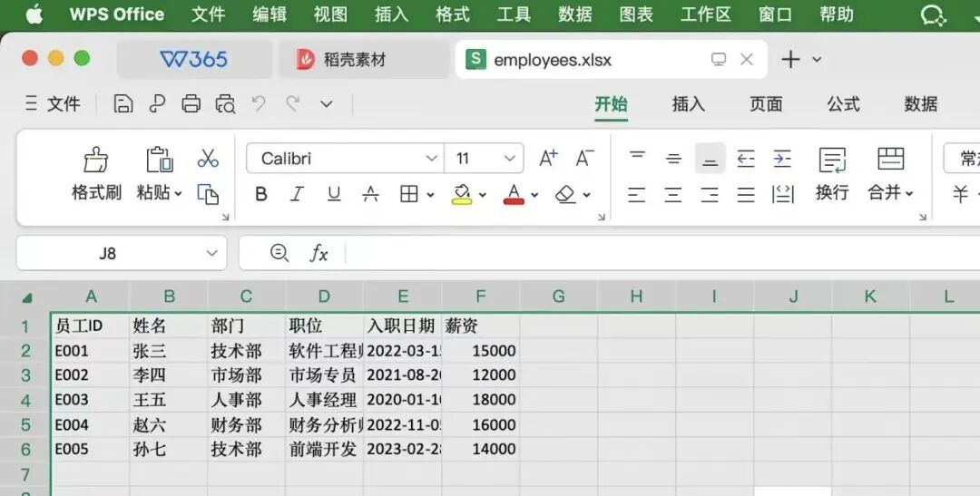Click the Decrease Indent icon

point(746,159)
